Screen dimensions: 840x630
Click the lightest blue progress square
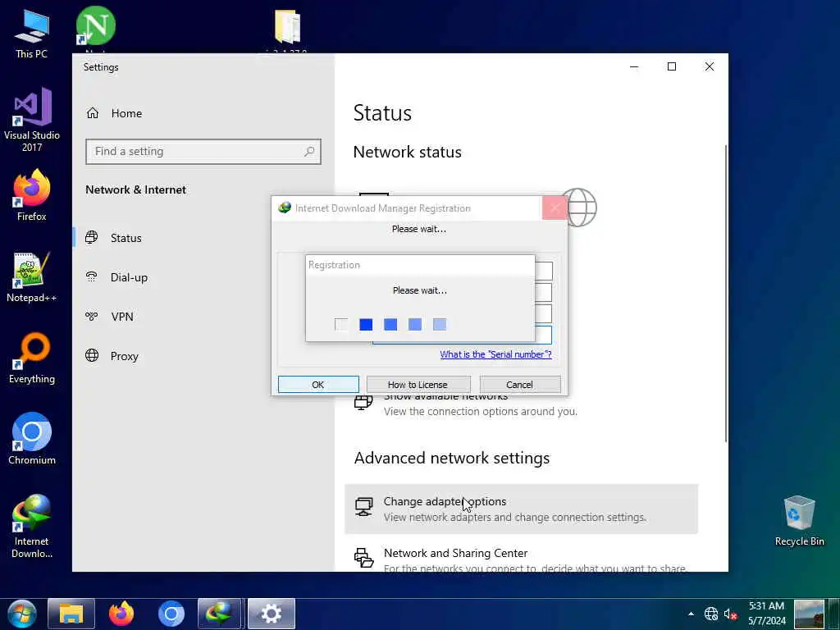440,325
